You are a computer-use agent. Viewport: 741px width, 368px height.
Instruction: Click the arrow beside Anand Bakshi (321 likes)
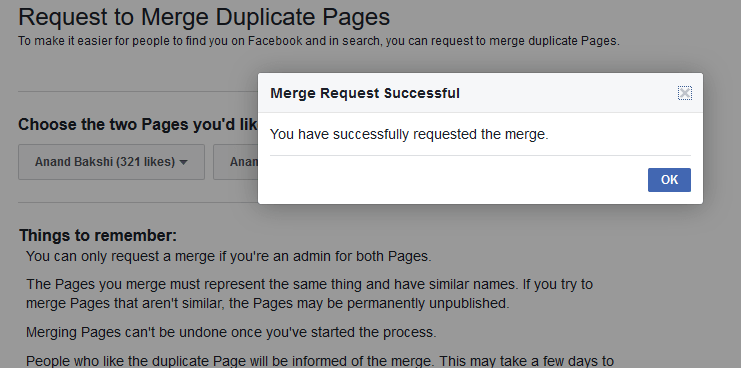184,163
